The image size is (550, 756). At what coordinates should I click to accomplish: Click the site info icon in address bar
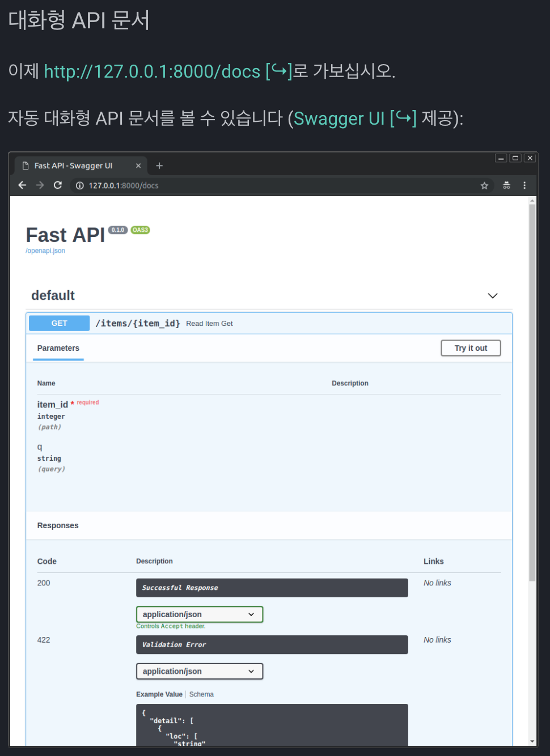click(80, 185)
